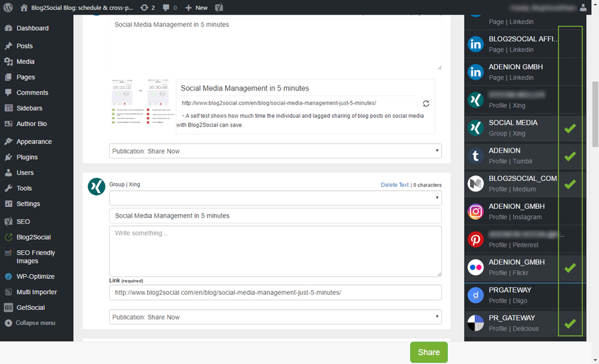Click the Collapse menu arrow icon
Screen dimensions: 599x364
click(x=9, y=323)
